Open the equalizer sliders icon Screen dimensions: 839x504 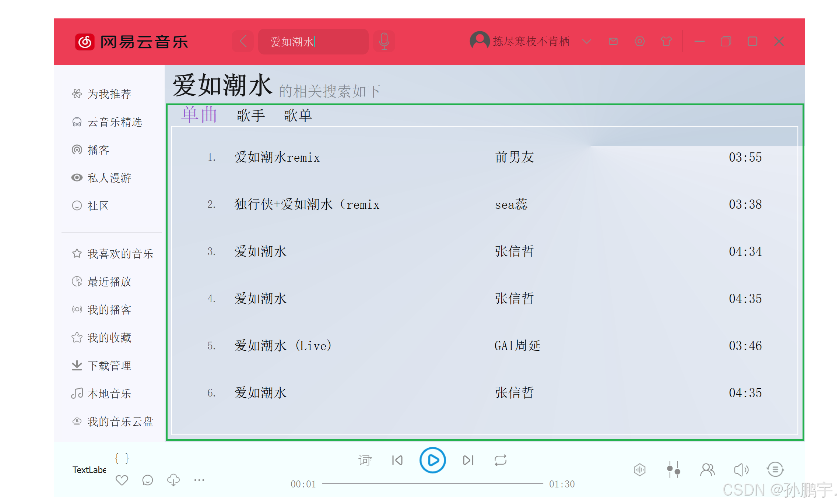click(x=673, y=470)
